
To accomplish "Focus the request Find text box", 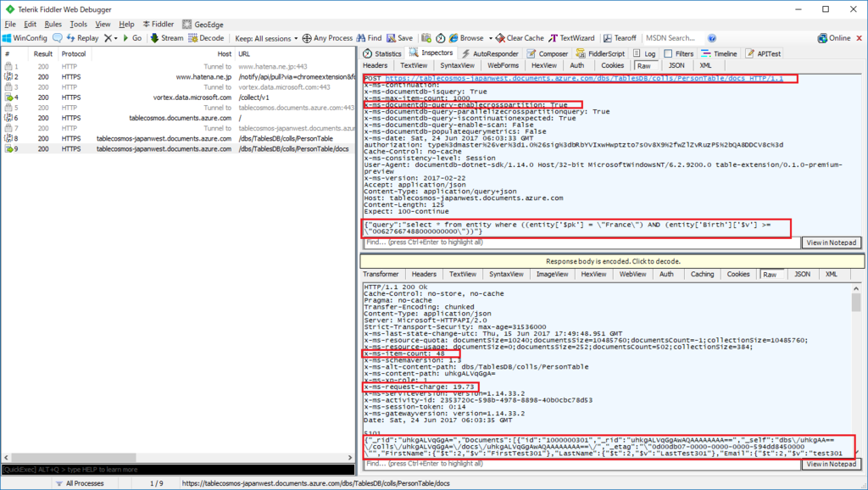I will [x=581, y=242].
